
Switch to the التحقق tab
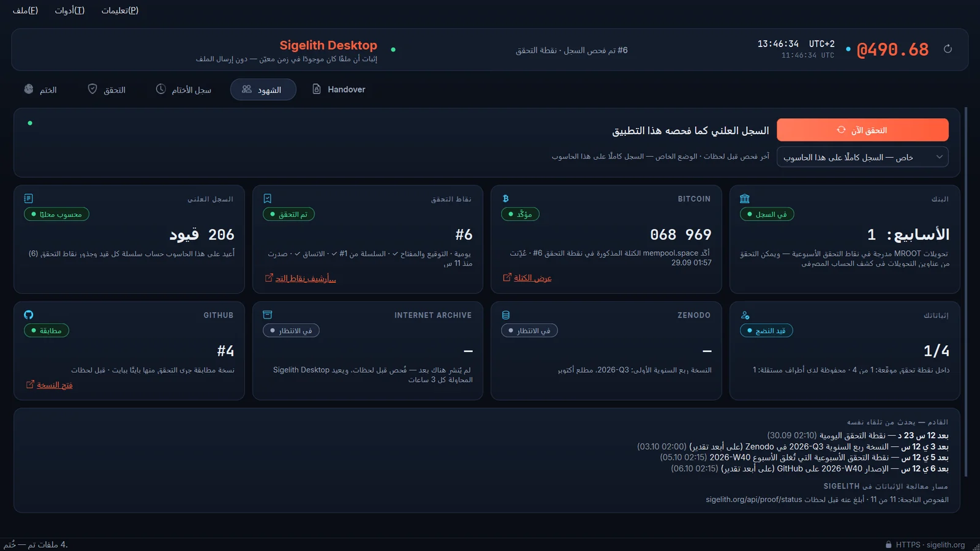click(107, 89)
